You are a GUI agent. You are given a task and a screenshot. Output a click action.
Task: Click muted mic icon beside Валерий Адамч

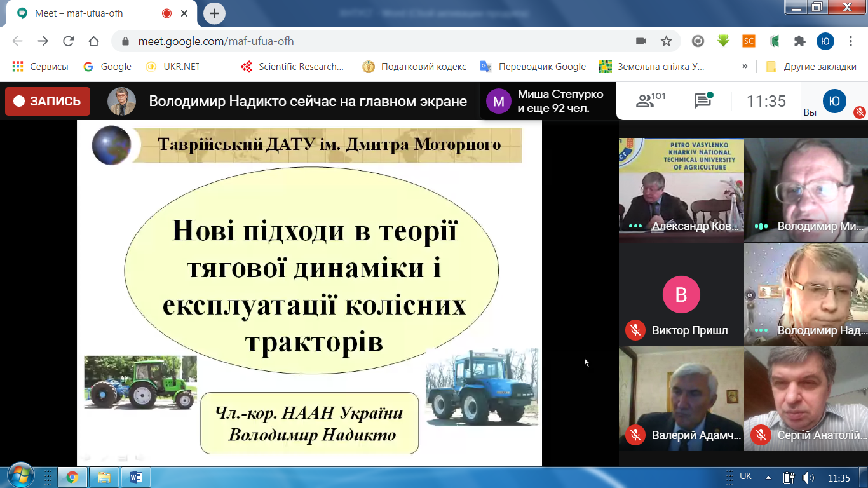[x=635, y=435]
